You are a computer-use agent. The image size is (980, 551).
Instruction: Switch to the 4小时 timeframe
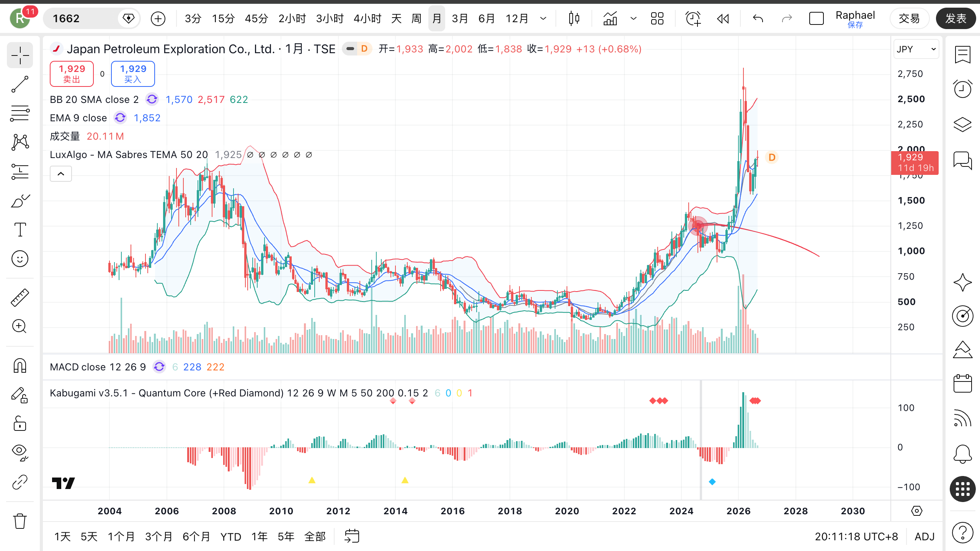367,18
